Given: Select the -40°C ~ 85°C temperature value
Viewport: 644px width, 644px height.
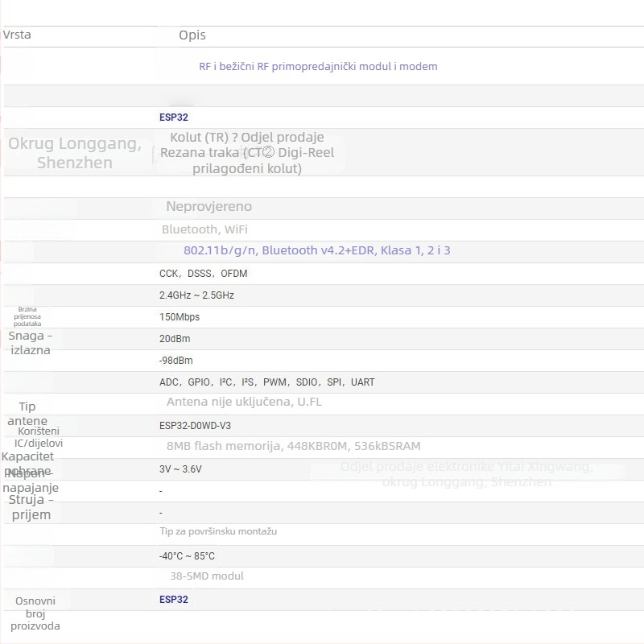Looking at the screenshot, I should click(x=187, y=556).
